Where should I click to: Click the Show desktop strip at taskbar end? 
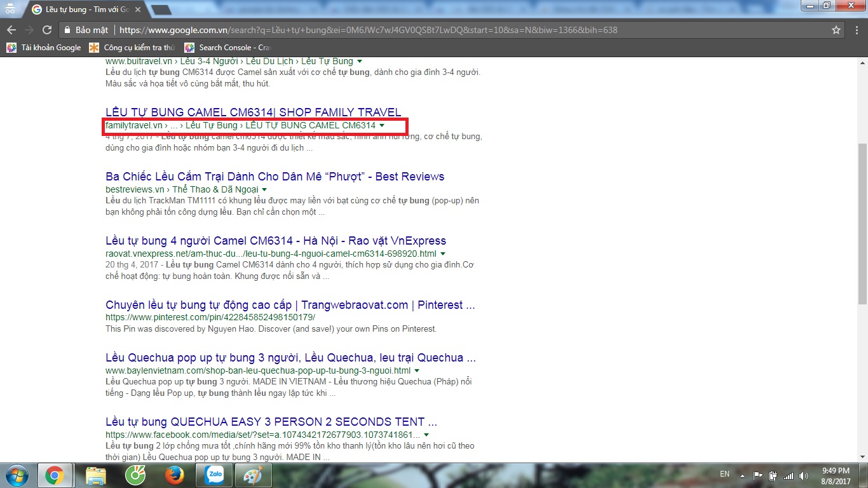pos(864,475)
